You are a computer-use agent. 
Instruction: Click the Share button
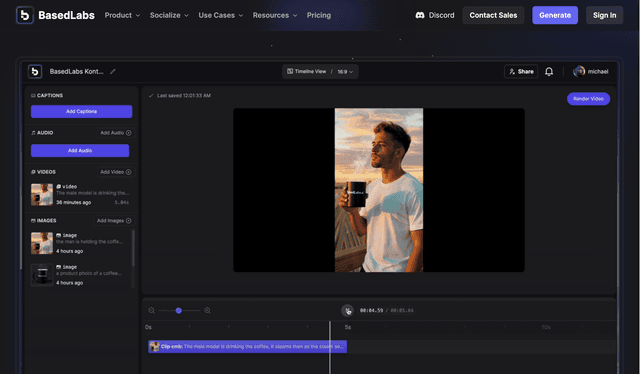coord(521,71)
